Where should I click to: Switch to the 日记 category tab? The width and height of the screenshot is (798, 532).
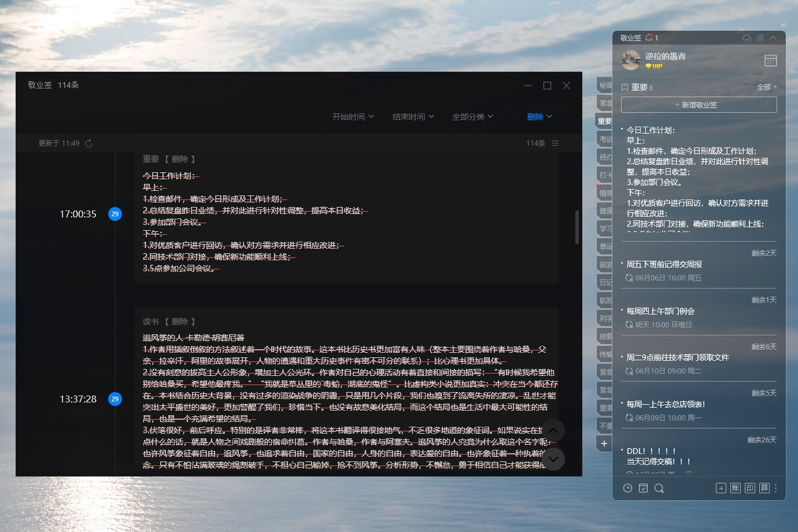coord(605,282)
